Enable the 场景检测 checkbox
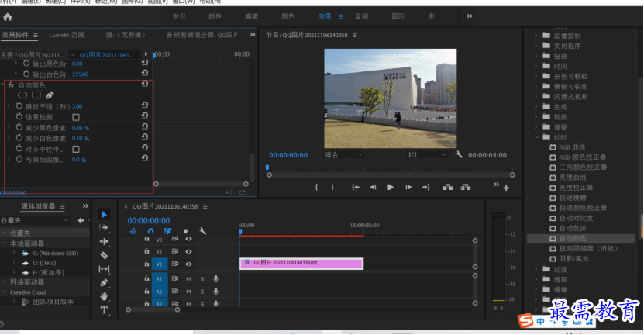Viewport: 644px width, 335px height. (76, 117)
